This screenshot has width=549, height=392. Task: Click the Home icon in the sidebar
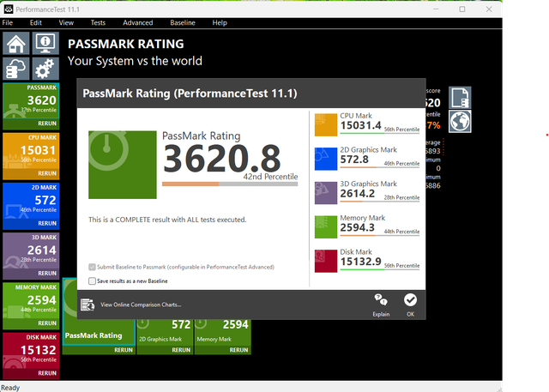(x=16, y=44)
